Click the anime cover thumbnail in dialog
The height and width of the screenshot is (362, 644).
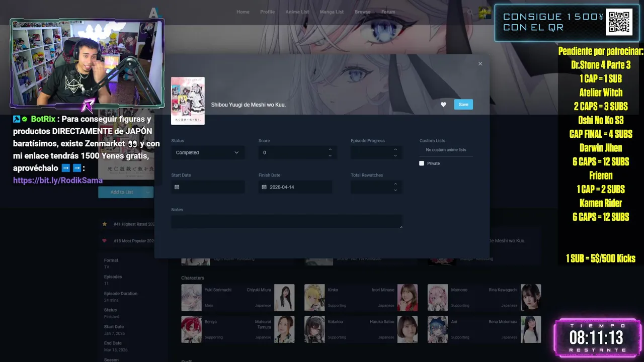(188, 101)
